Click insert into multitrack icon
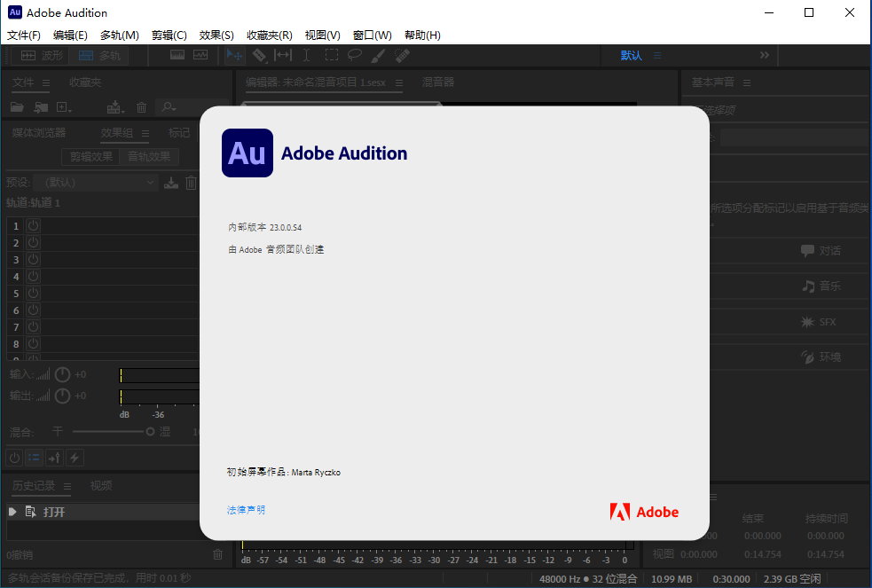872x588 pixels. 115,107
